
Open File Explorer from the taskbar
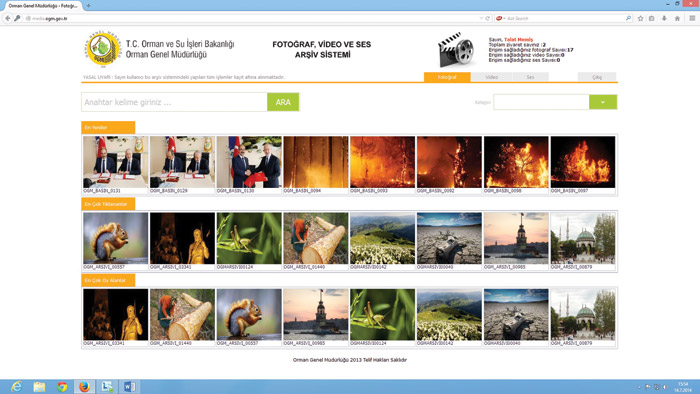[x=39, y=386]
